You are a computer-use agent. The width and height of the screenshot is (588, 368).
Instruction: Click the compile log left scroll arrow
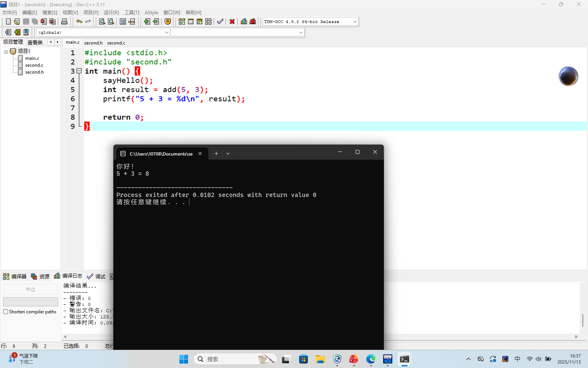tap(65, 337)
